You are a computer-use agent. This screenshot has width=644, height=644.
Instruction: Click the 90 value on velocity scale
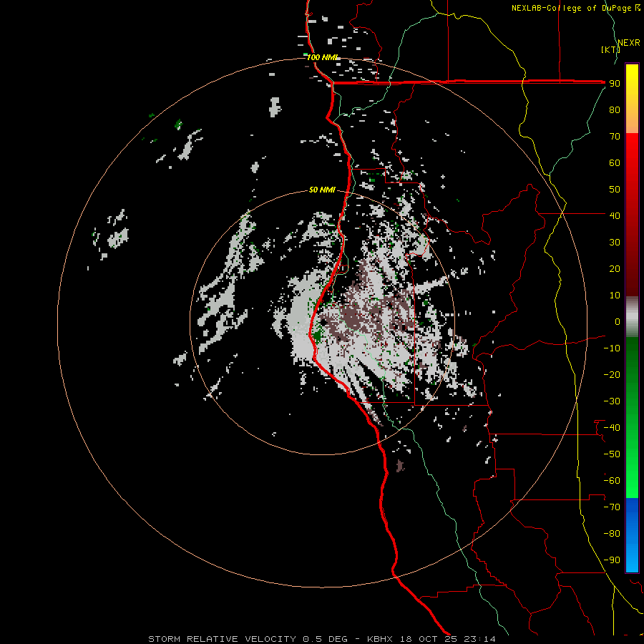tap(615, 84)
